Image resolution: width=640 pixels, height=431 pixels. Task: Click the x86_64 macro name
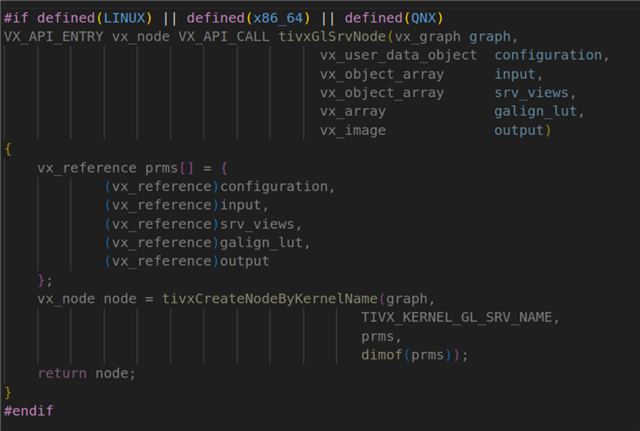coord(278,18)
